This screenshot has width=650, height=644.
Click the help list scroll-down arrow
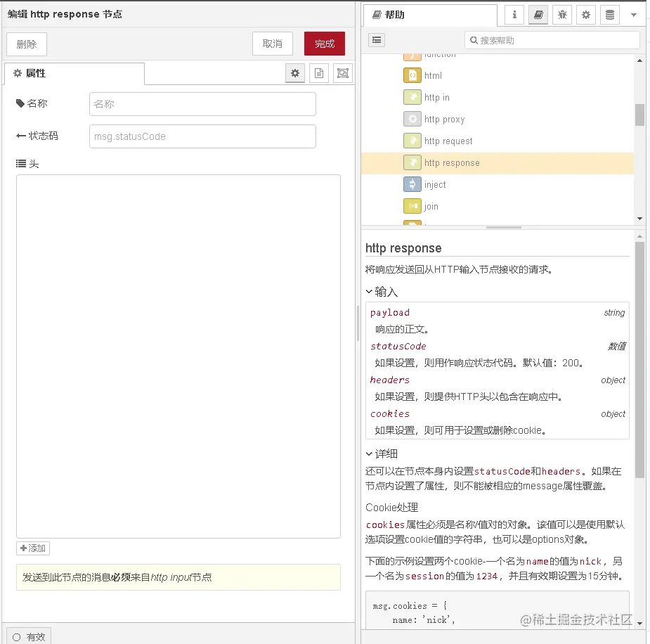pyautogui.click(x=639, y=219)
